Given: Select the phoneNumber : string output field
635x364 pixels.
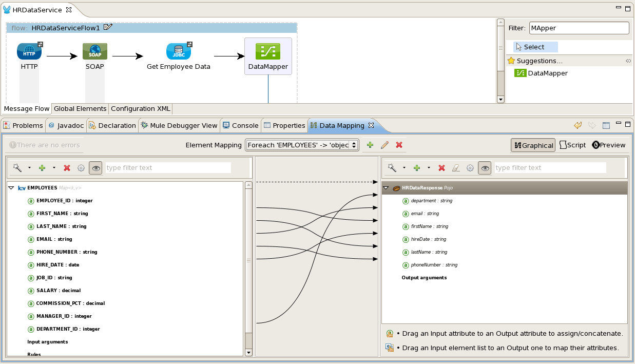Looking at the screenshot, I should (x=430, y=265).
